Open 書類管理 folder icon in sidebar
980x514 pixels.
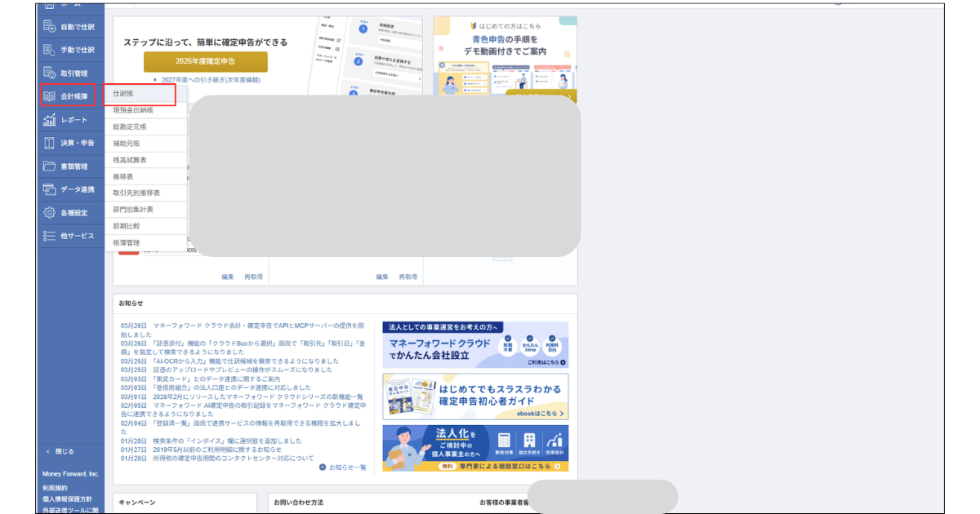click(49, 166)
